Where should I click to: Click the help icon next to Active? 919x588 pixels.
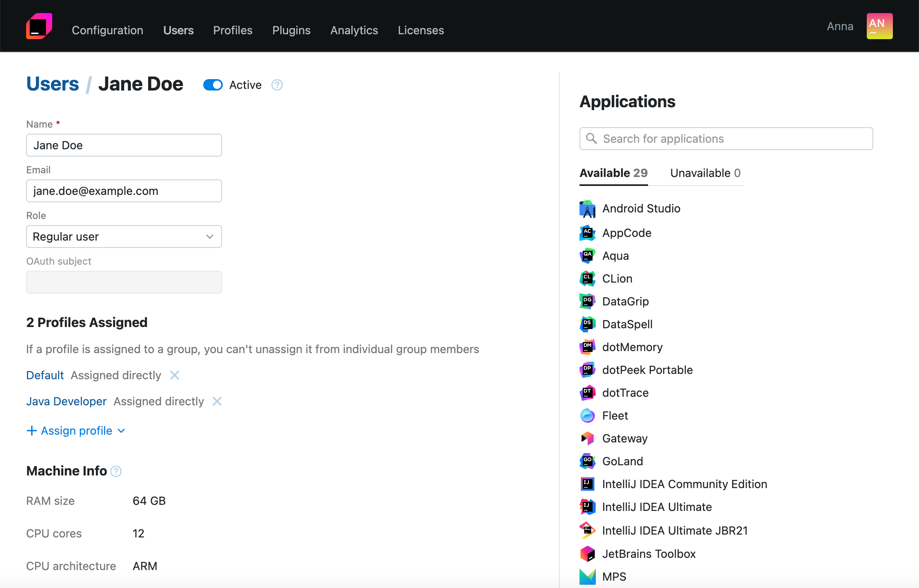click(x=277, y=85)
